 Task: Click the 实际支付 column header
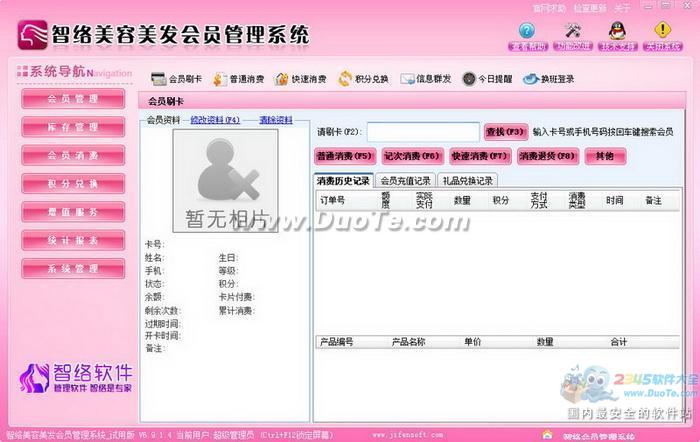coord(424,200)
